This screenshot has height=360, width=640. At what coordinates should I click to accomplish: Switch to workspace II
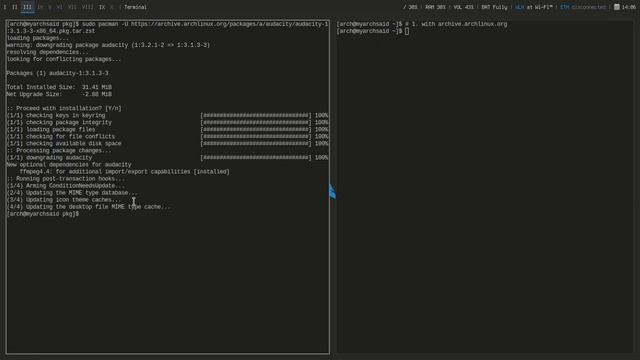pyautogui.click(x=15, y=7)
